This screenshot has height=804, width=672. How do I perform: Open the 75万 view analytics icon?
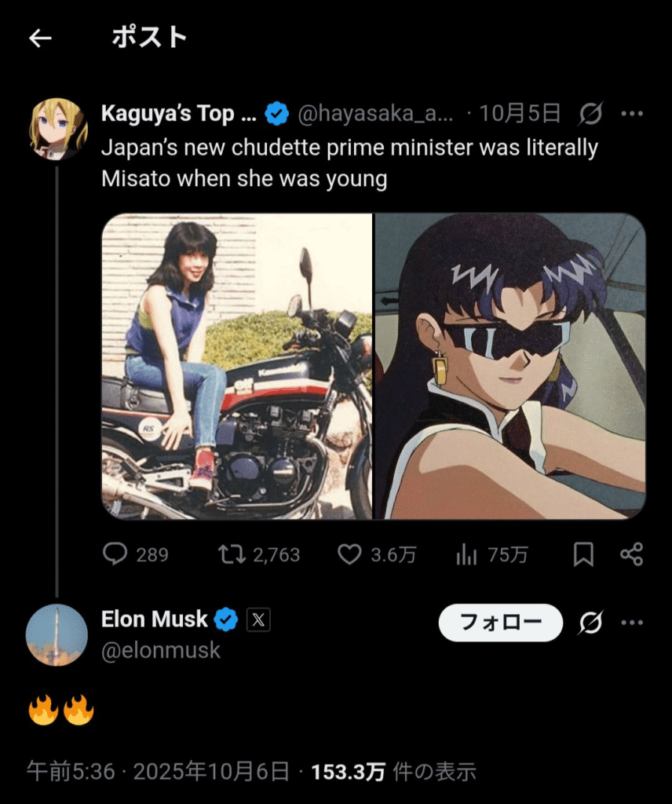point(467,554)
